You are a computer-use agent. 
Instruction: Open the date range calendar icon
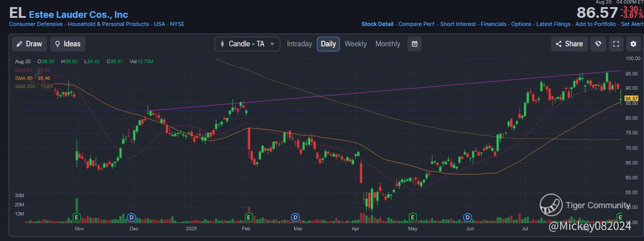[x=415, y=44]
